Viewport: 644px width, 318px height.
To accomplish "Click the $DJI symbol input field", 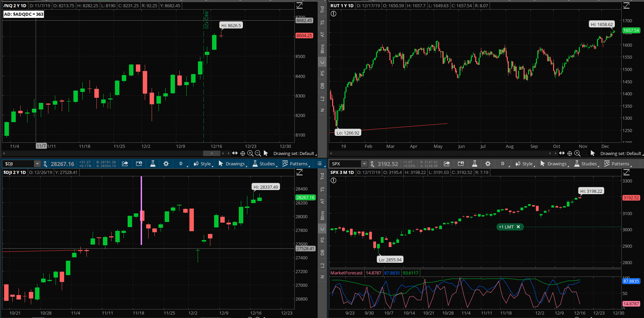I will point(19,164).
